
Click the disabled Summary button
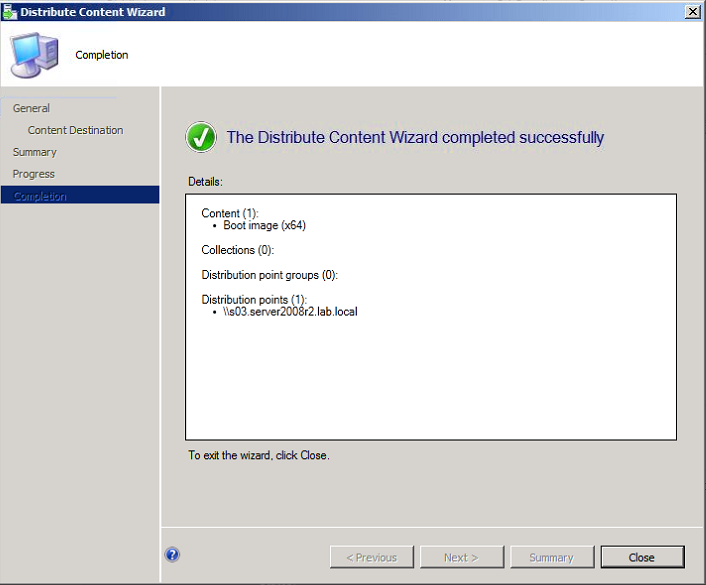tap(552, 557)
